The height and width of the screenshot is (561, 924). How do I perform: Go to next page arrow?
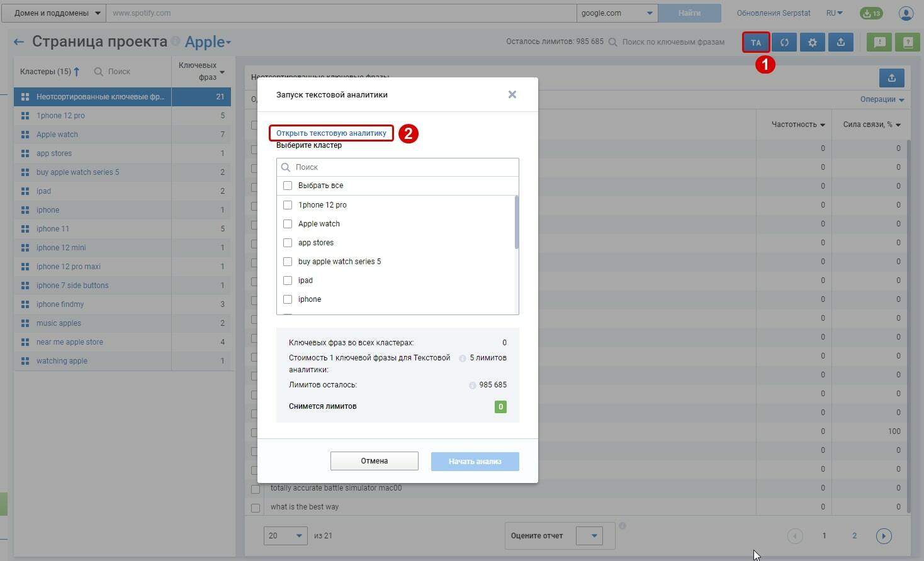click(883, 536)
